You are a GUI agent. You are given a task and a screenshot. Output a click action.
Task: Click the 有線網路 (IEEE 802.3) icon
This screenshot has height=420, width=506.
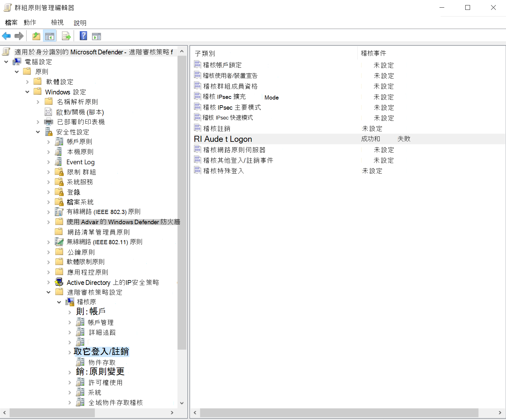pyautogui.click(x=59, y=211)
